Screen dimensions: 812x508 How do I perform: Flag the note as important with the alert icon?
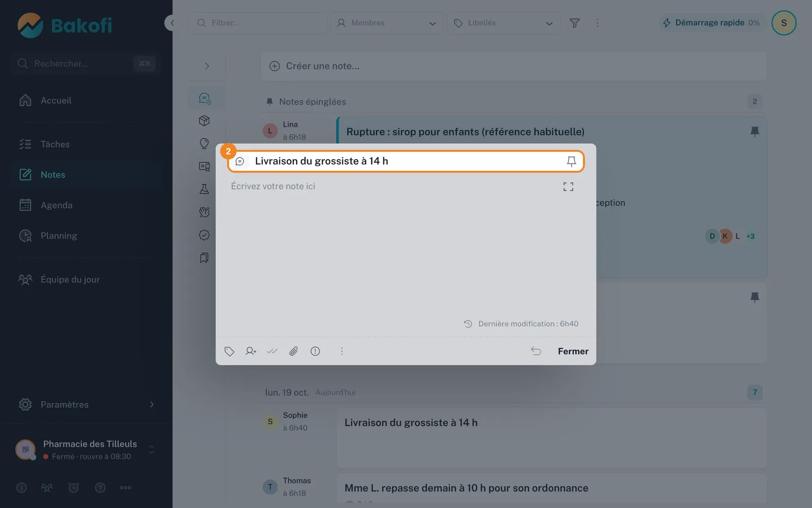click(315, 351)
